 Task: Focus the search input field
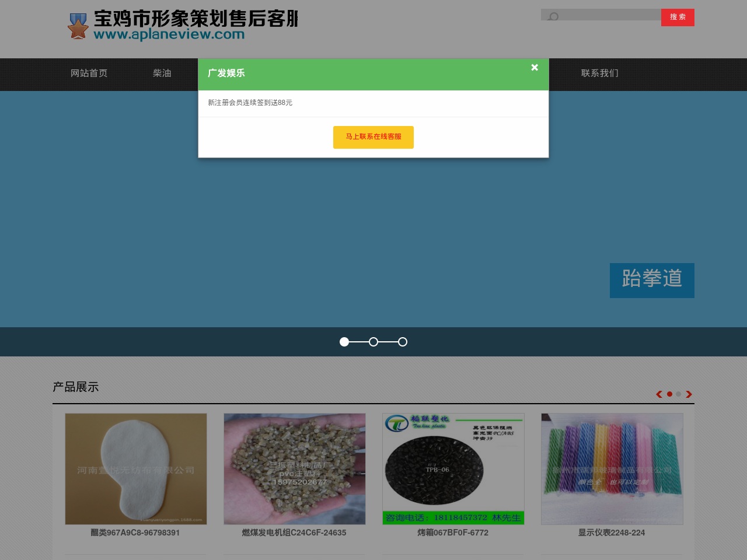click(x=601, y=15)
